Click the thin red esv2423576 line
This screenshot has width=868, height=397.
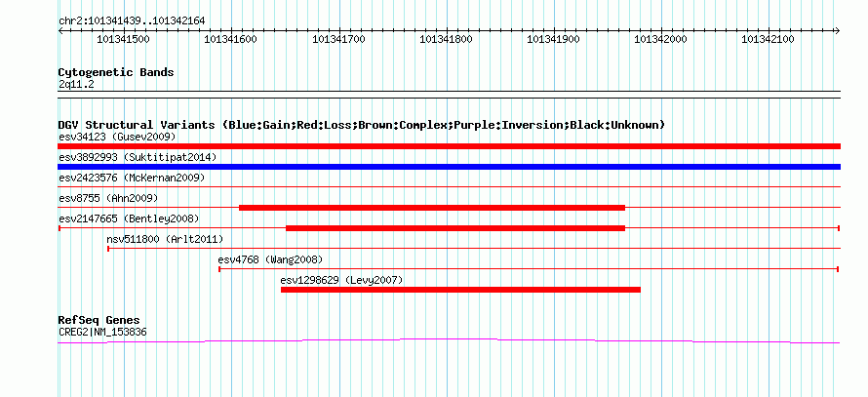[449, 187]
